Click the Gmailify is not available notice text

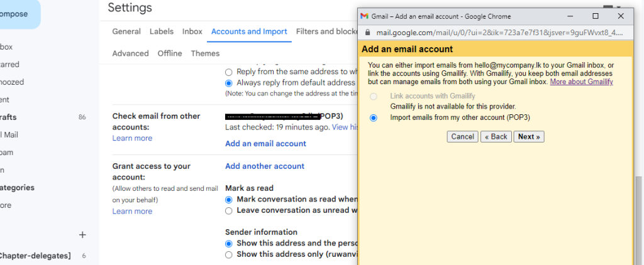point(453,107)
